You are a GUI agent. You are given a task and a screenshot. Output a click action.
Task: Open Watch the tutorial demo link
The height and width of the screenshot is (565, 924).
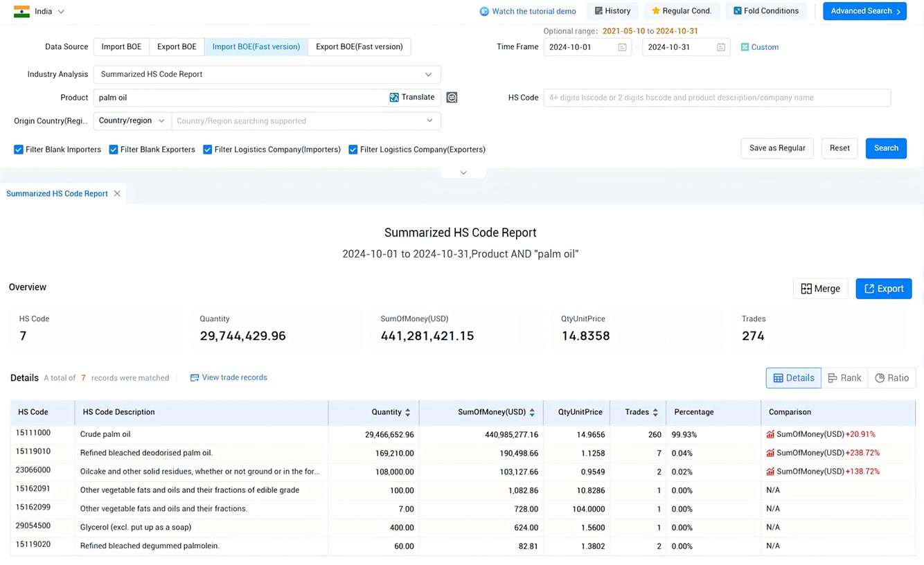(528, 11)
